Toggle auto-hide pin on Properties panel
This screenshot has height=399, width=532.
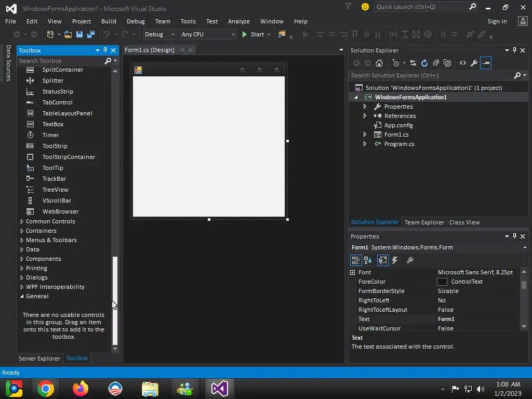[515, 236]
